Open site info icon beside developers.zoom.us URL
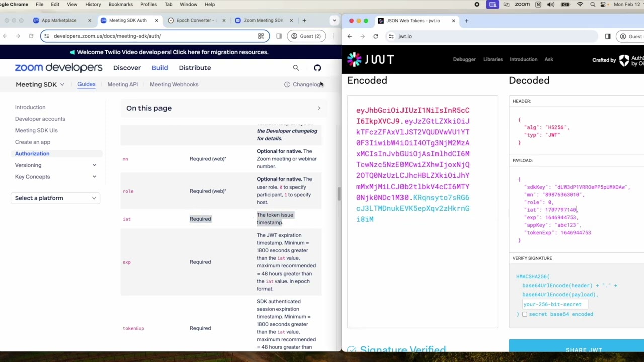 (46, 36)
